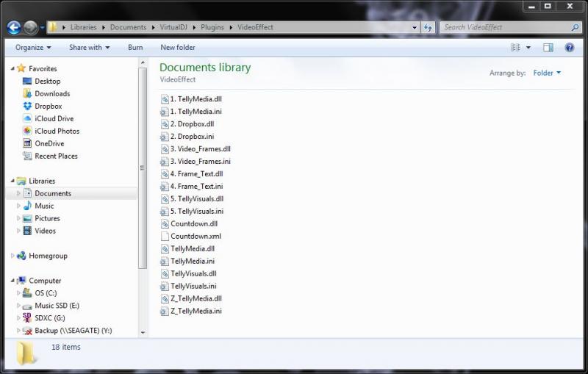Click navigation pane scrollbar down arrow
The height and width of the screenshot is (374, 588).
click(x=143, y=332)
